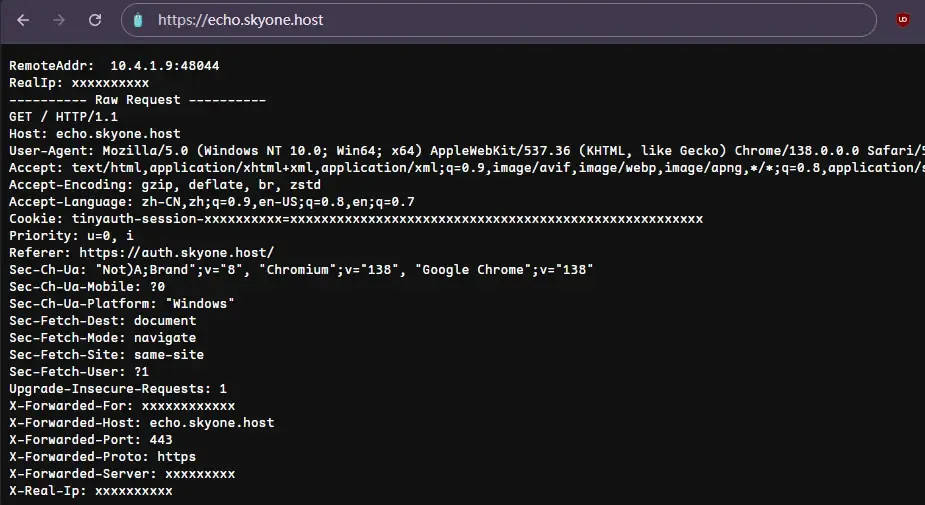
Task: Open site information icon in address bar
Action: tap(139, 20)
